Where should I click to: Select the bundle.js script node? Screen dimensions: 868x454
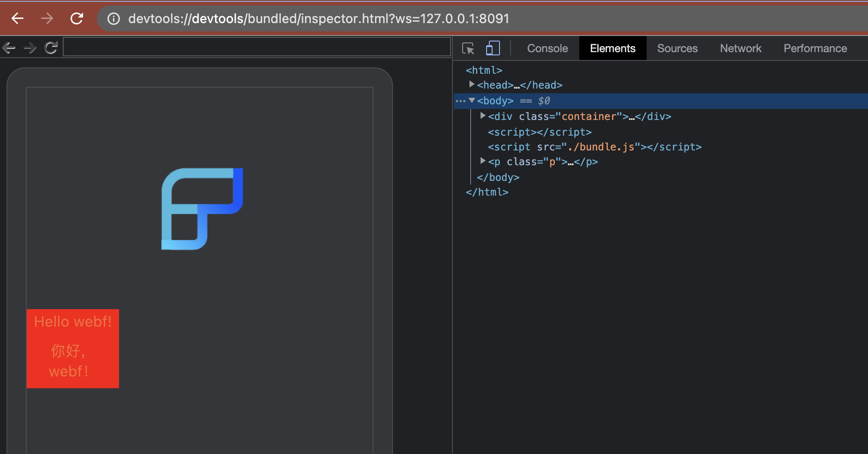(x=595, y=147)
